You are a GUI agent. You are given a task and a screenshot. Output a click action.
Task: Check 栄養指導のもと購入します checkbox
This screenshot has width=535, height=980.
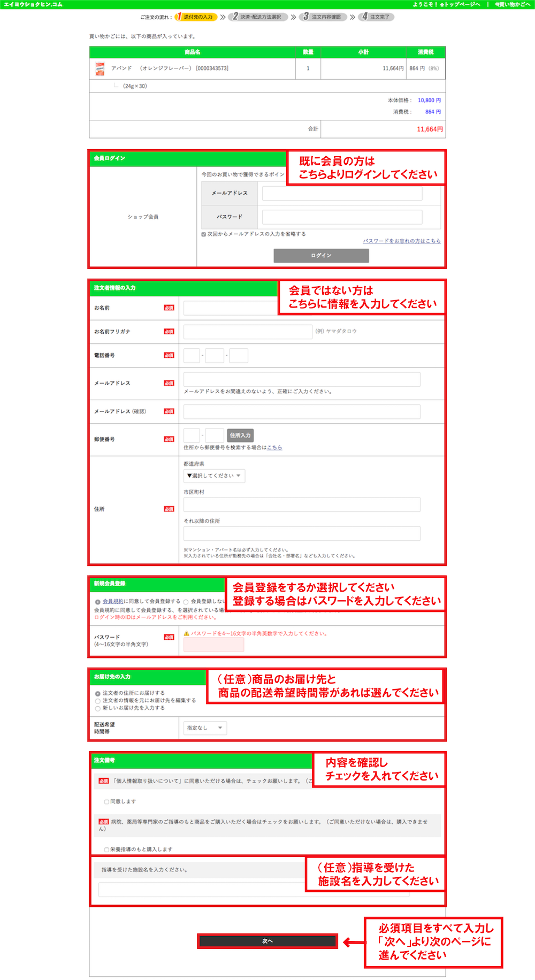pyautogui.click(x=106, y=849)
